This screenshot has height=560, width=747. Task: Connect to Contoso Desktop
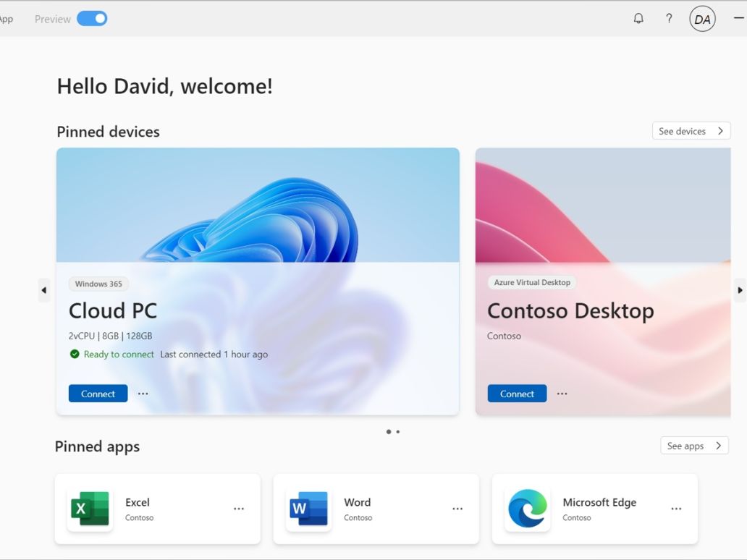tap(517, 394)
